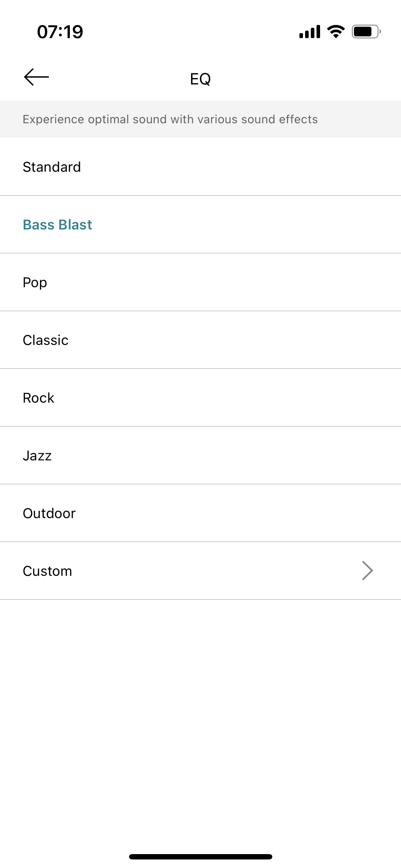Viewport: 401px width, 868px height.
Task: Tap the 'Experience optimal sound' description banner
Action: coord(200,119)
